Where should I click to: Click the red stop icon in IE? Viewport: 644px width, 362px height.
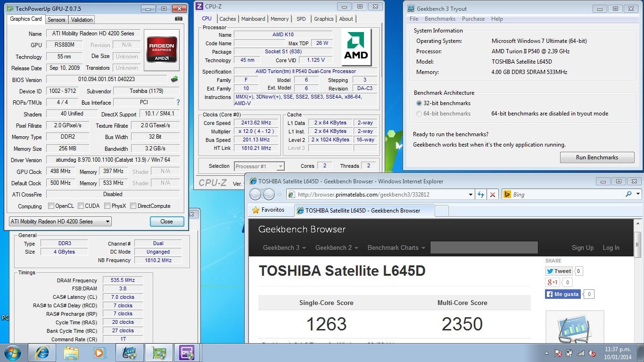[493, 194]
